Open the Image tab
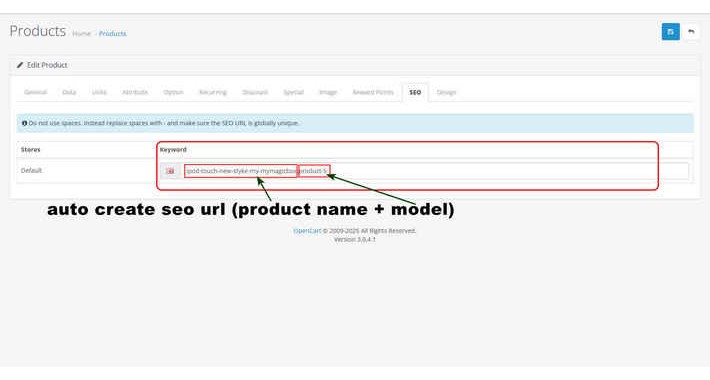Screen dimensions: 710x380 [x=328, y=92]
